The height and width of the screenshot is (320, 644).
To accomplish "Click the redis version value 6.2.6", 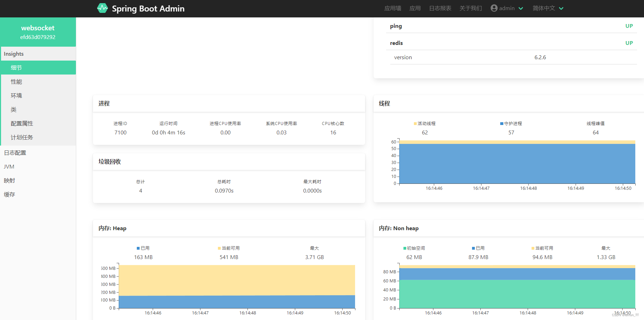I will 540,57.
